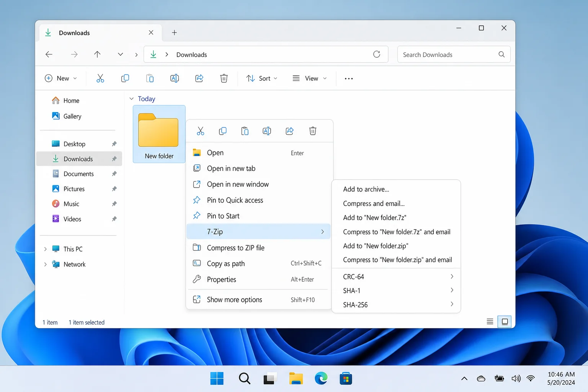Open Microsoft Store from taskbar
This screenshot has width=588, height=392.
[346, 379]
